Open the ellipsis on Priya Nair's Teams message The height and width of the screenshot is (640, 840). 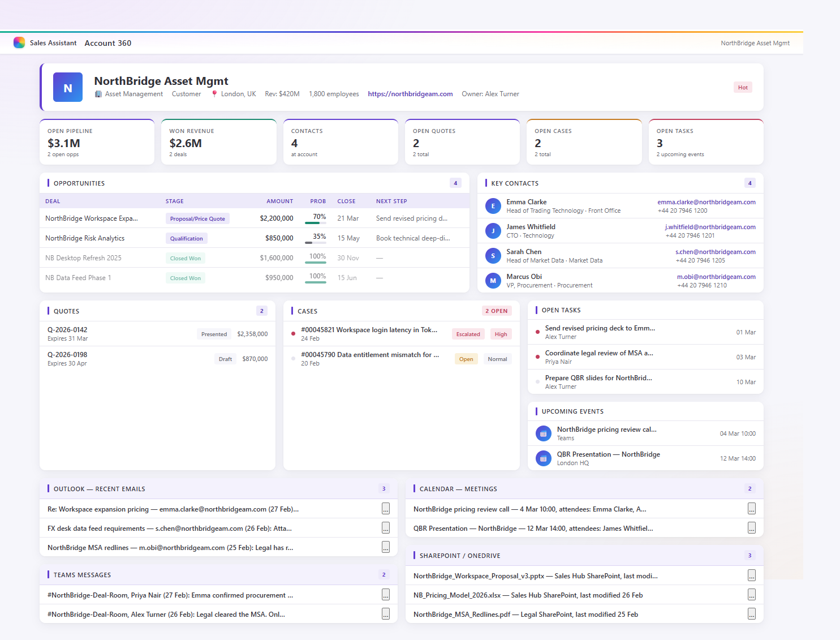pos(386,595)
